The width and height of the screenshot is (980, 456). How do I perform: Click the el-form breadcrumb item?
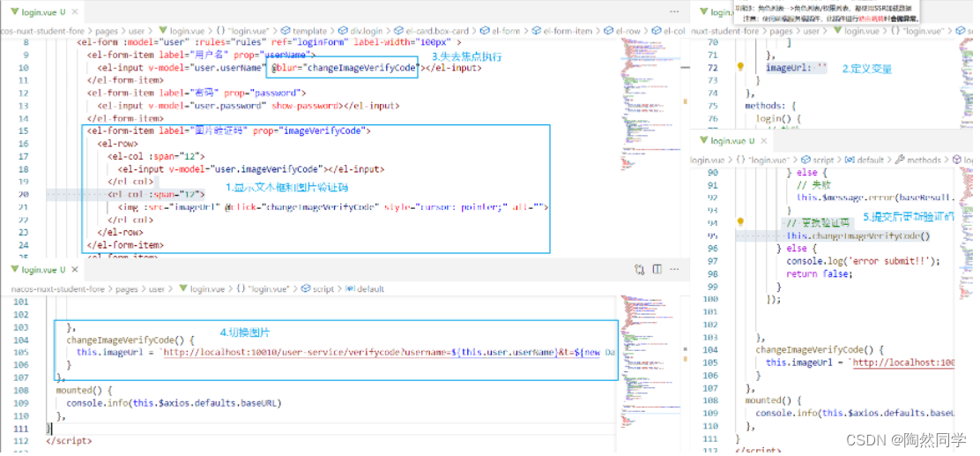[506, 31]
